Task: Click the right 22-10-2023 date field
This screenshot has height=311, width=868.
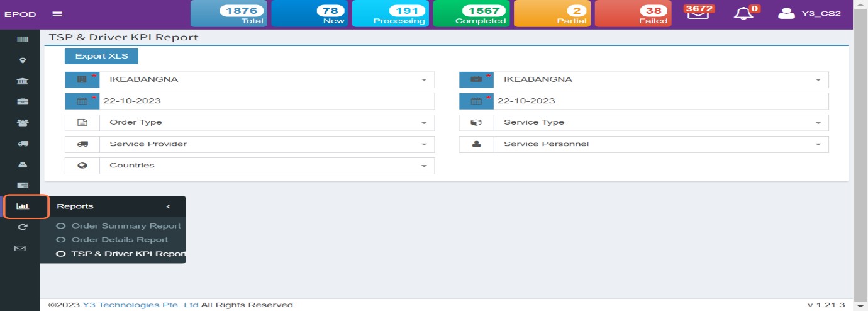Action: click(661, 101)
